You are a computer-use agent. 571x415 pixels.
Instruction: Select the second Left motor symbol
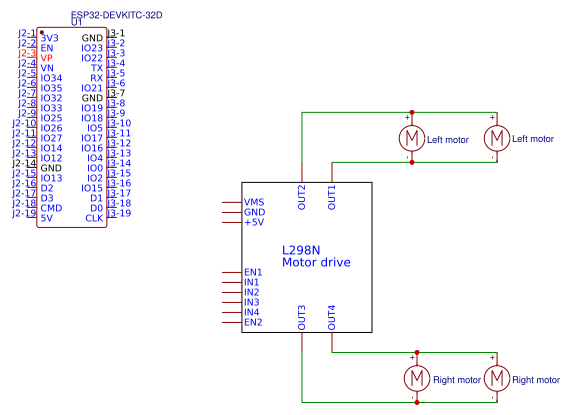497,138
